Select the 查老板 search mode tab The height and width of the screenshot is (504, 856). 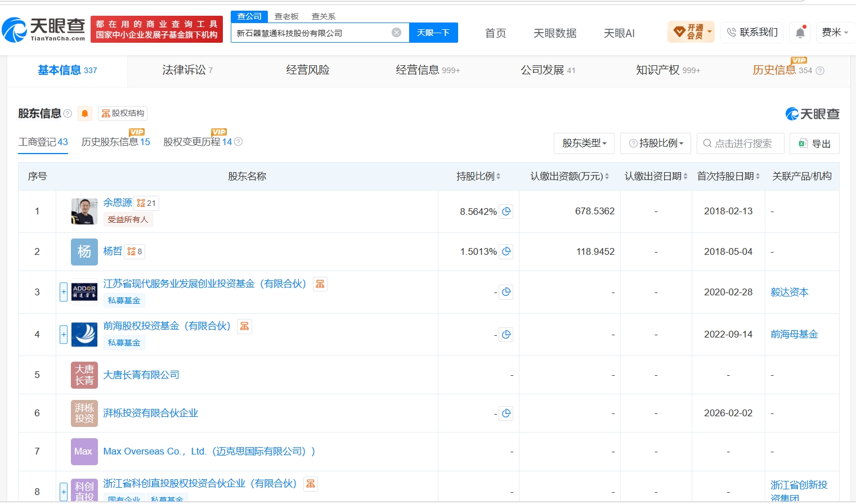click(286, 16)
